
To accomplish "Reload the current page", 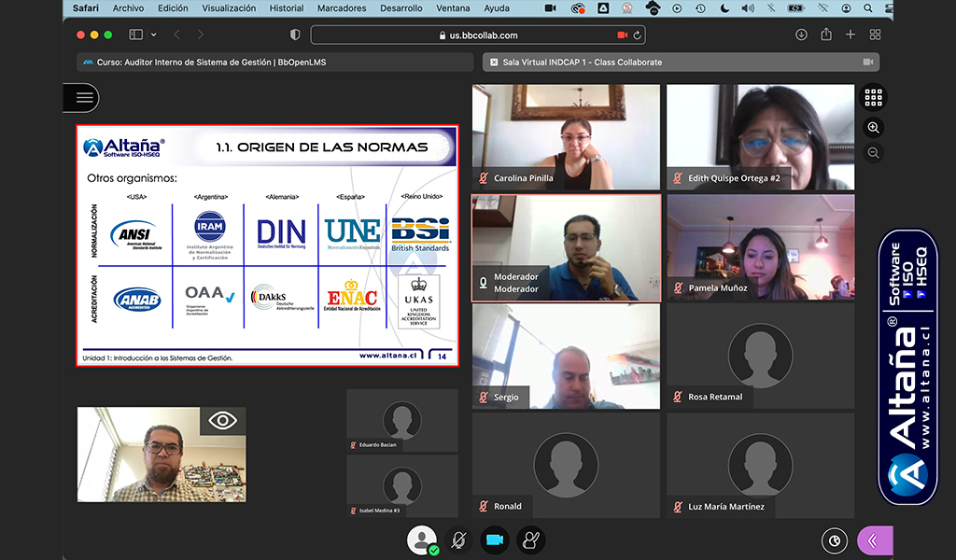I will click(637, 35).
